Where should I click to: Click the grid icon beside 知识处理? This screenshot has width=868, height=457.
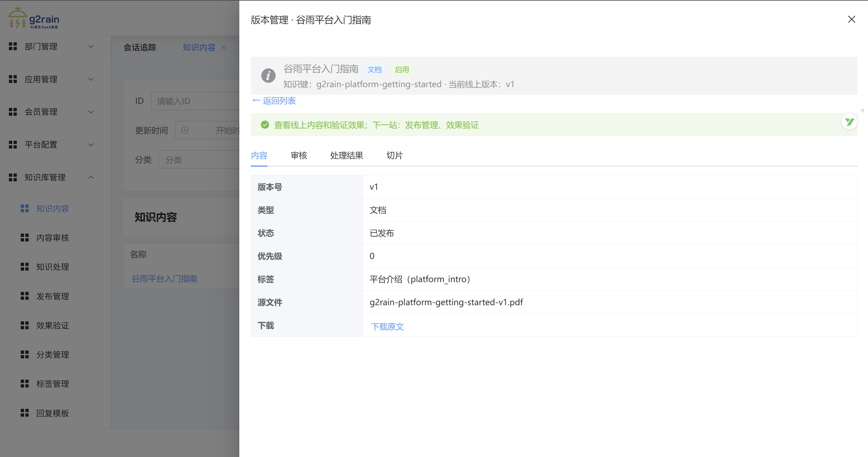[x=25, y=267]
